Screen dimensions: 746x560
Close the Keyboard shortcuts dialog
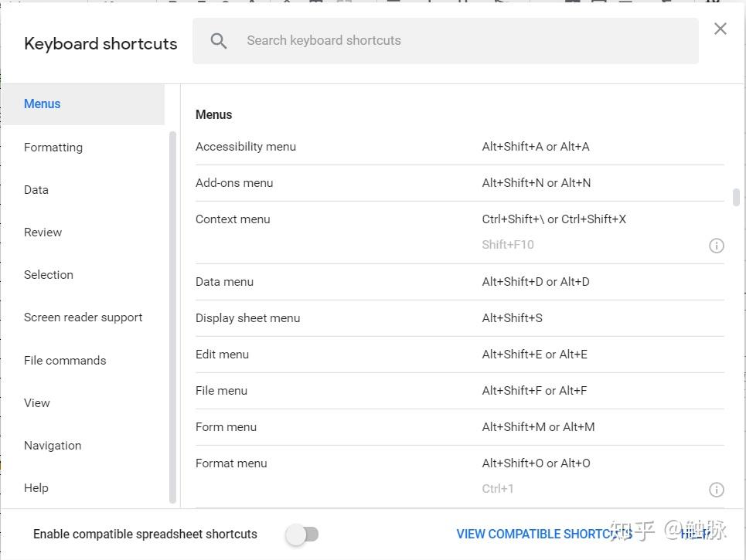click(x=720, y=29)
